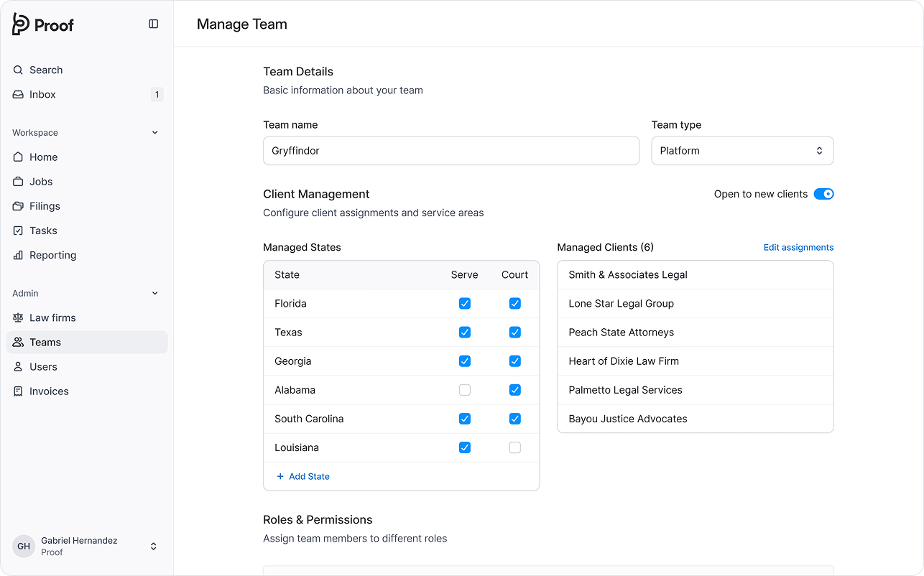
Task: Click Add State below the states table
Action: click(x=302, y=476)
